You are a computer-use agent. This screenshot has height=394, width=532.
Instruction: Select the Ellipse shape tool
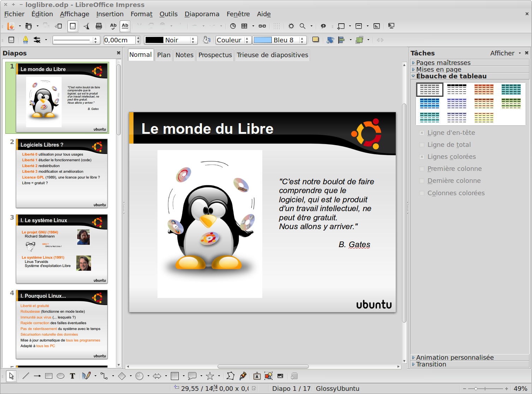coord(61,376)
